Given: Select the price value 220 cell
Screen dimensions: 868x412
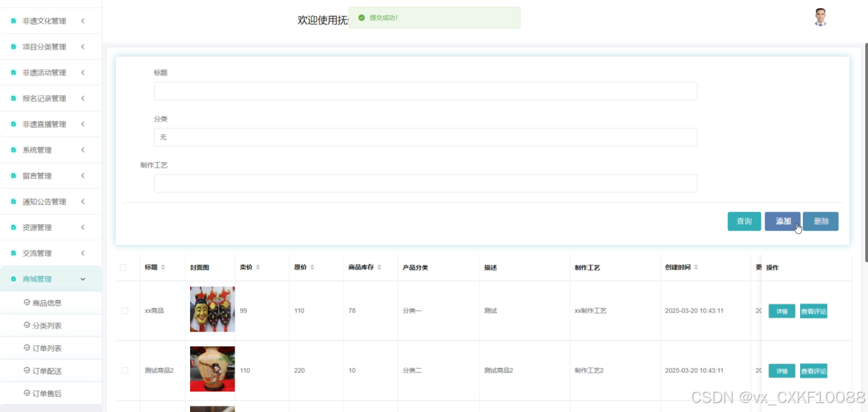Looking at the screenshot, I should [x=299, y=370].
